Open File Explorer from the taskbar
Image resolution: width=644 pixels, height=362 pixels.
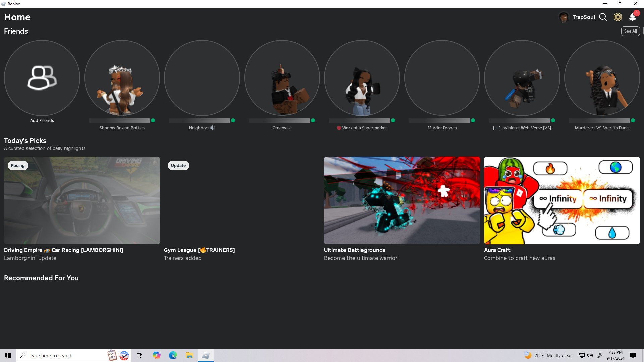(x=189, y=355)
